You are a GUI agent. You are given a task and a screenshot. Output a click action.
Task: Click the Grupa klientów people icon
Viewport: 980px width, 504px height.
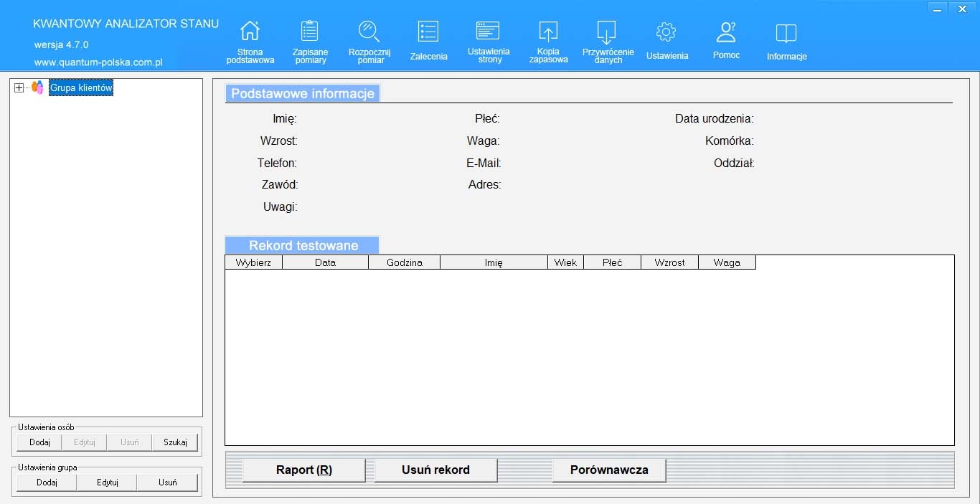37,87
